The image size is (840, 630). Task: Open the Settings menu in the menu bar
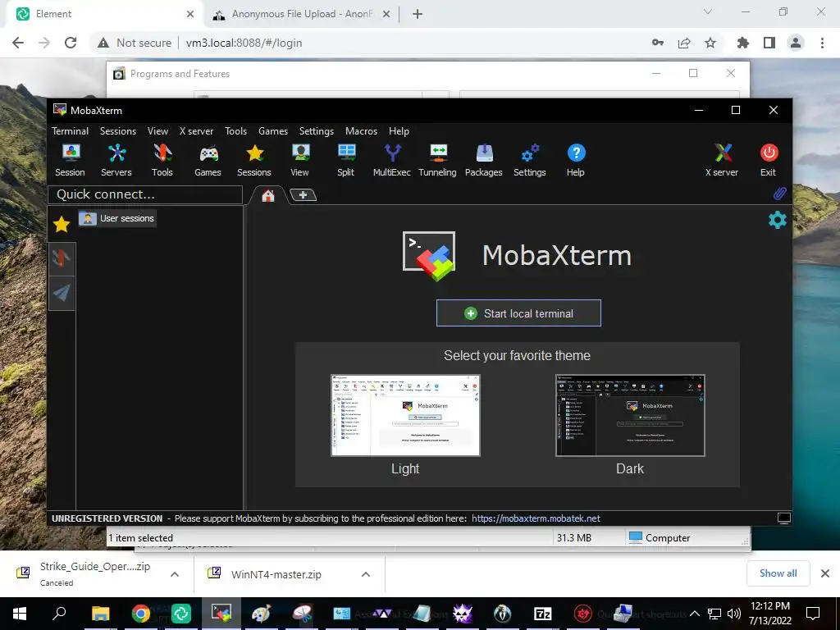tap(317, 131)
